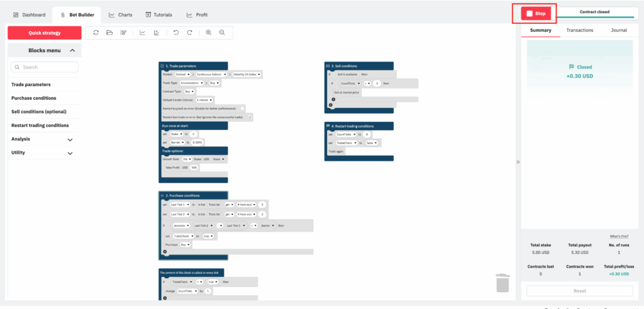The height and width of the screenshot is (309, 644).
Task: Click the Reset button in Summary panel
Action: [579, 291]
